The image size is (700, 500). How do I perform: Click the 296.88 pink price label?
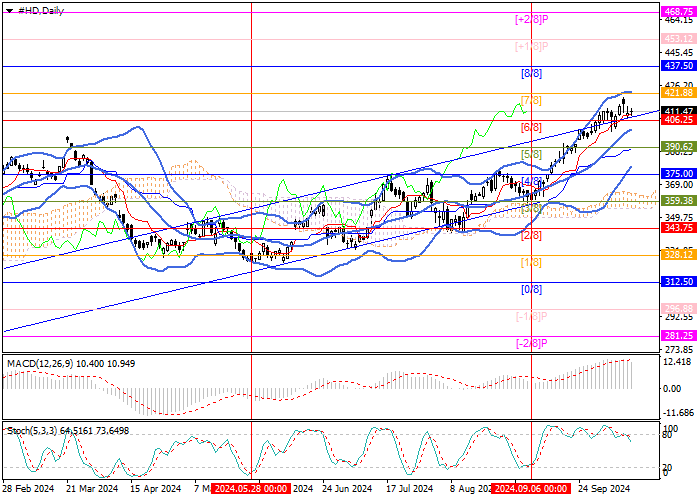coord(679,308)
